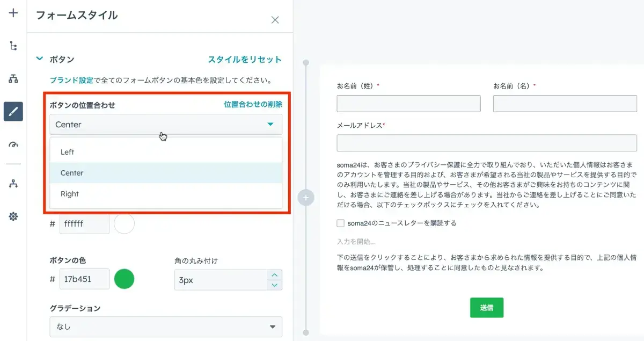
Task: Click the お名前（姓）input field
Action: (409, 104)
